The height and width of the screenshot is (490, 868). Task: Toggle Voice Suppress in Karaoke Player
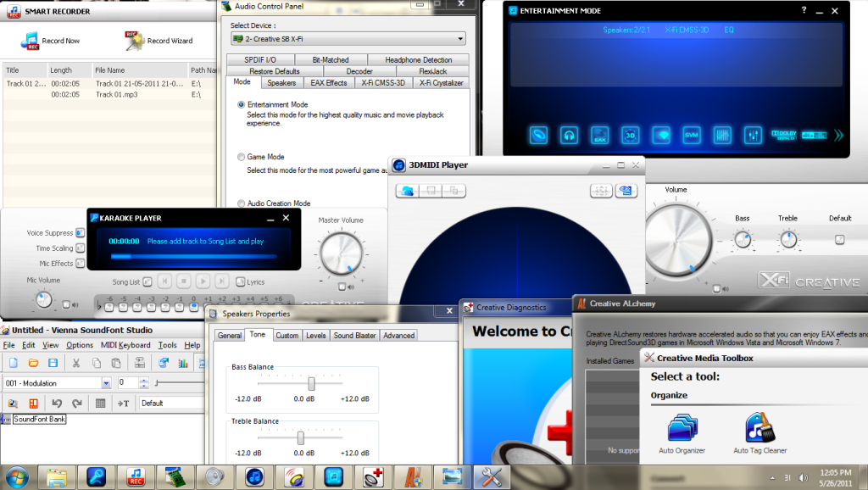81,233
